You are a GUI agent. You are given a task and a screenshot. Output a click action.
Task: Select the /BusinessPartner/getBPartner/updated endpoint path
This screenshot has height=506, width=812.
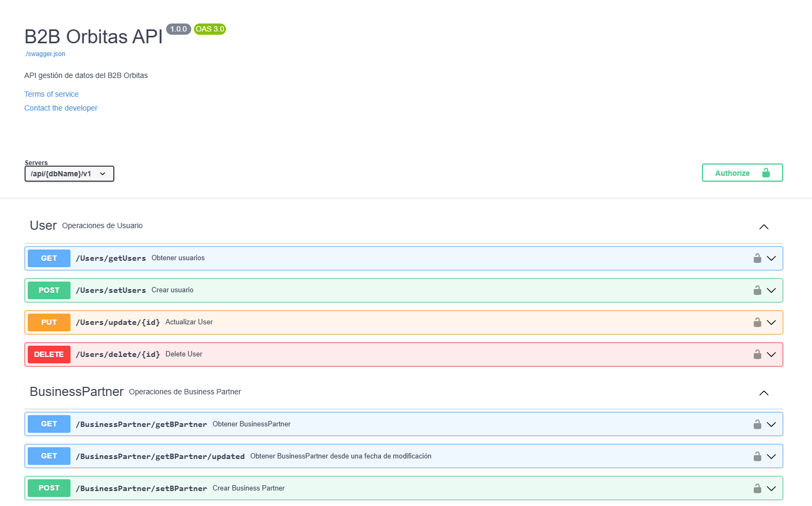click(x=160, y=456)
